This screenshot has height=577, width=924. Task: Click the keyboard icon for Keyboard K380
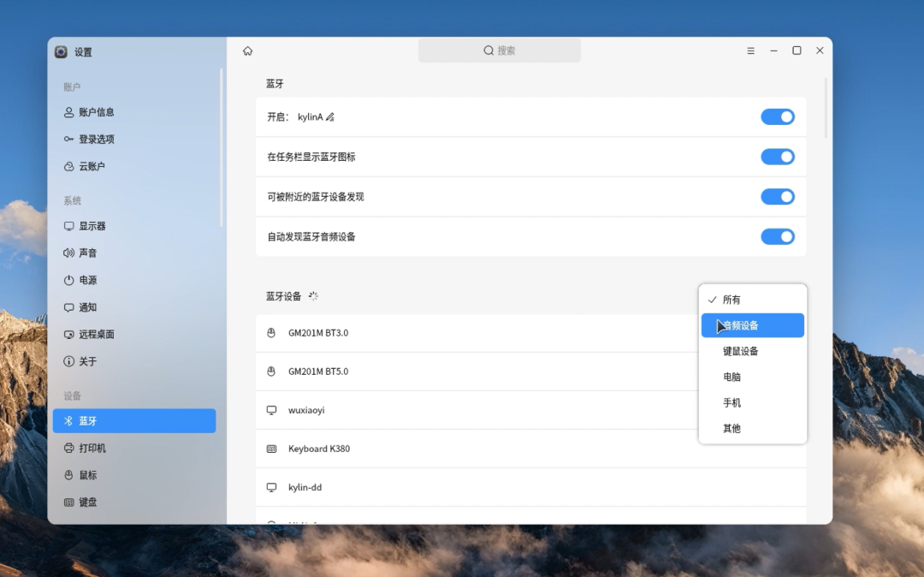point(271,449)
